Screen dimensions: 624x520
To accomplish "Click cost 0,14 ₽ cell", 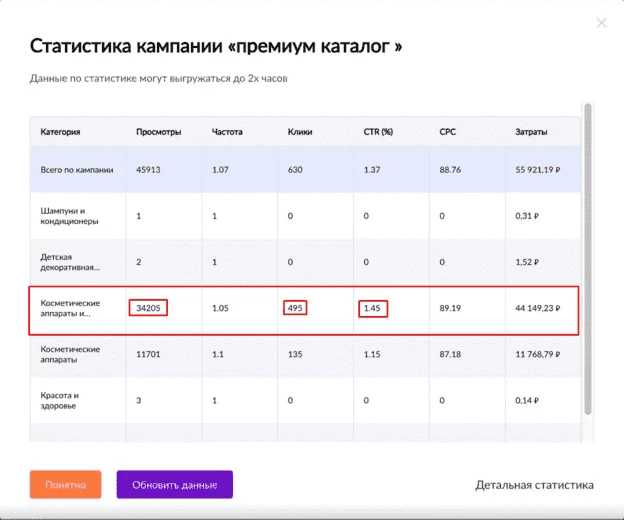I will coord(527,401).
